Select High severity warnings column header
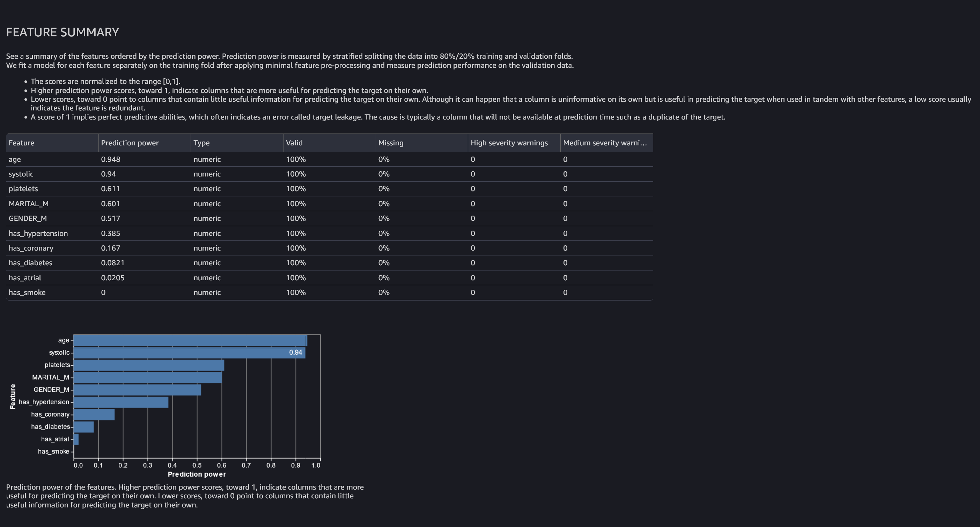Viewport: 980px width, 527px height. [509, 143]
